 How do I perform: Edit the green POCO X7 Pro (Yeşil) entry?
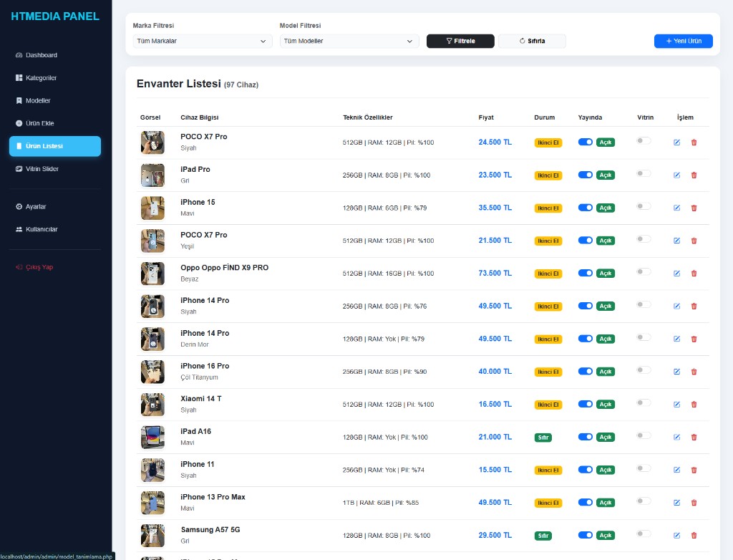(676, 241)
